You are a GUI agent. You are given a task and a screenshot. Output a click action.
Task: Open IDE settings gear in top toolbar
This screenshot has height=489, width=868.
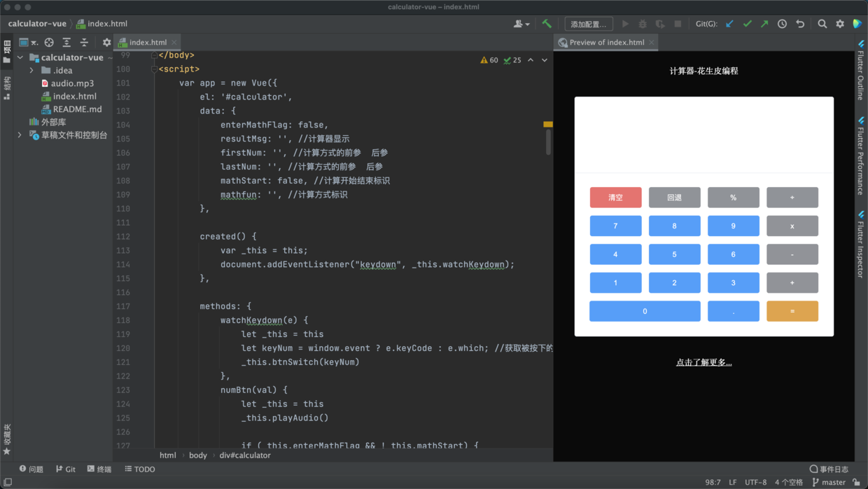tap(840, 24)
